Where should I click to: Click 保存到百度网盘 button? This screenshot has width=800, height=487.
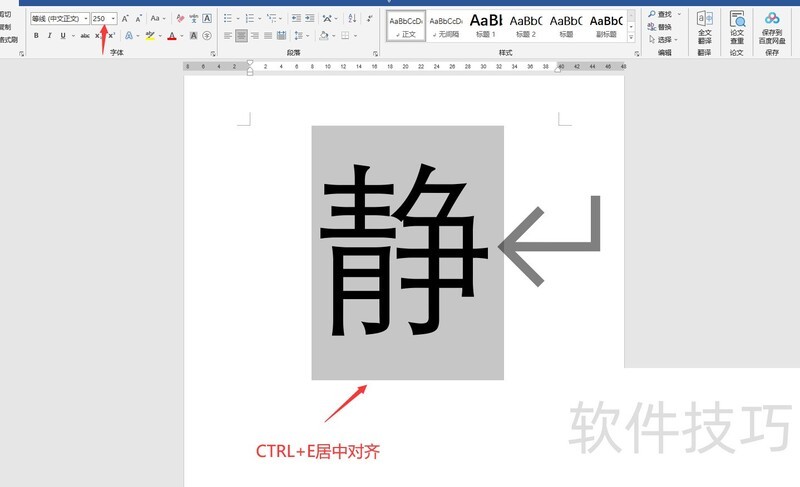coord(772,28)
